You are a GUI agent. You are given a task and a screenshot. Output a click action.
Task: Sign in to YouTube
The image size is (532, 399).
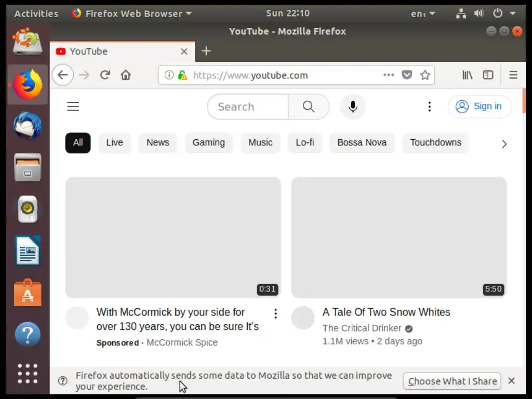[480, 107]
